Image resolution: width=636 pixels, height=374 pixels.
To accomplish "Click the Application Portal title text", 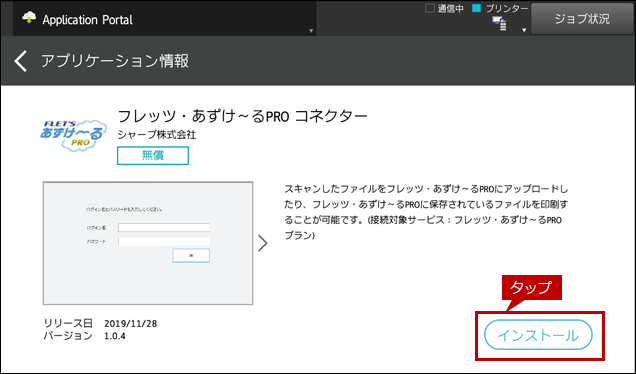I will [88, 20].
